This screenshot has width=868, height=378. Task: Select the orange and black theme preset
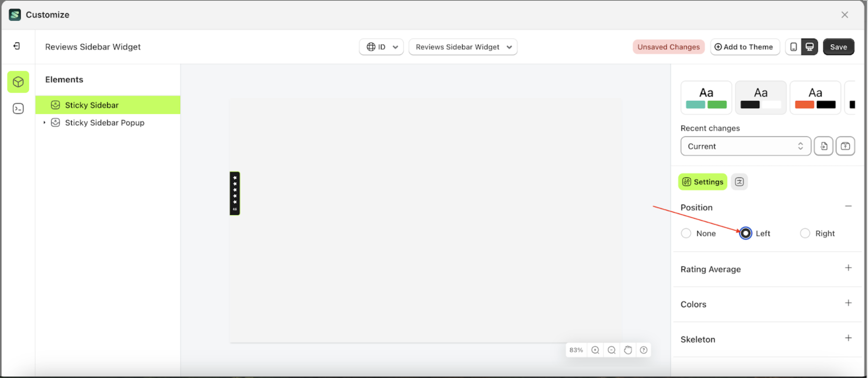(815, 97)
